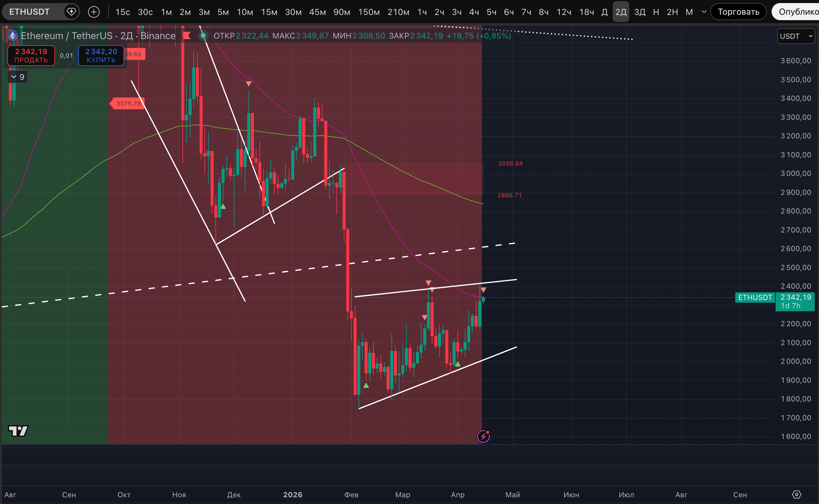Viewport: 819px width, 504px height.
Task: Select the Д daily timeframe tab
Action: coord(604,12)
